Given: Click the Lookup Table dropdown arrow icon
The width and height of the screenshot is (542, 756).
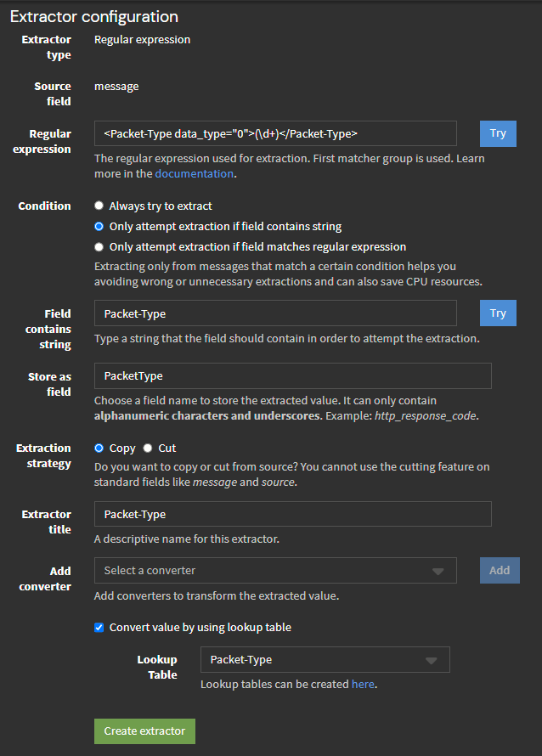Looking at the screenshot, I should pos(432,661).
